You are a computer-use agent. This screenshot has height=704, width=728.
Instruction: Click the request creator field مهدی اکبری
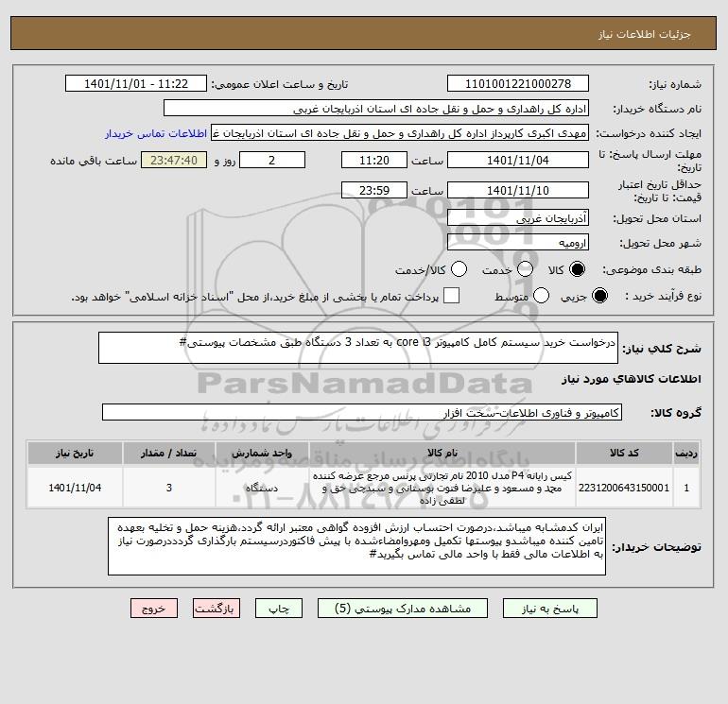click(400, 133)
